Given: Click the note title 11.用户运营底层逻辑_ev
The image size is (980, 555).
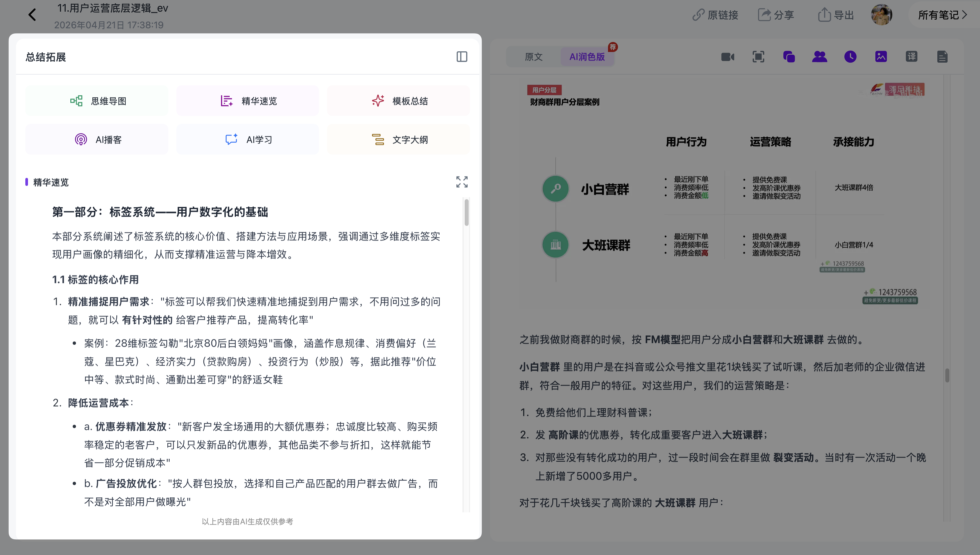Looking at the screenshot, I should [112, 8].
